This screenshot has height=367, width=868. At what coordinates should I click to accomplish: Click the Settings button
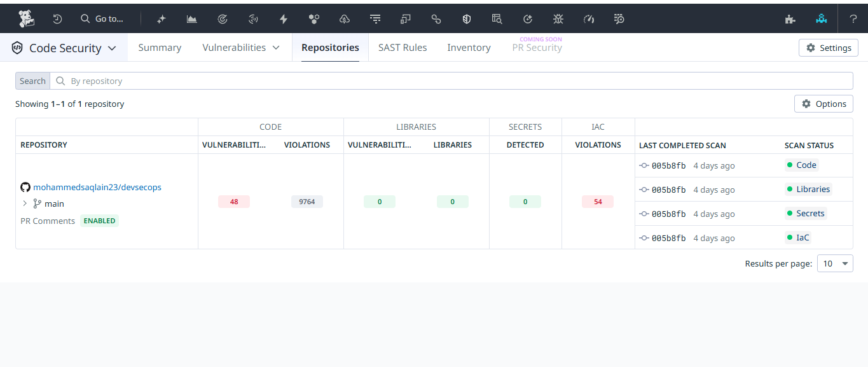tap(828, 48)
